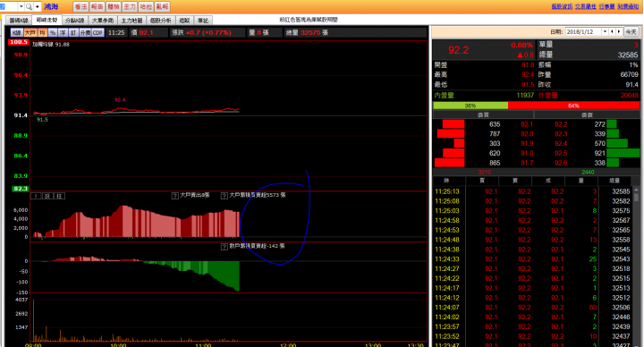The width and height of the screenshot is (644, 347).
Task: Switch to the 大單券商 tab
Action: point(103,20)
